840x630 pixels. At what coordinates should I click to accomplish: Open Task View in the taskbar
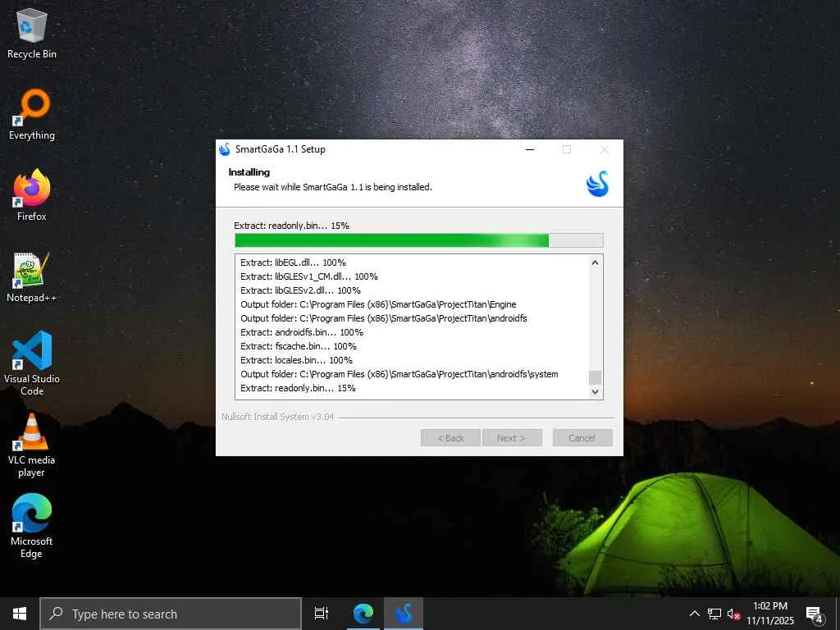tap(322, 614)
